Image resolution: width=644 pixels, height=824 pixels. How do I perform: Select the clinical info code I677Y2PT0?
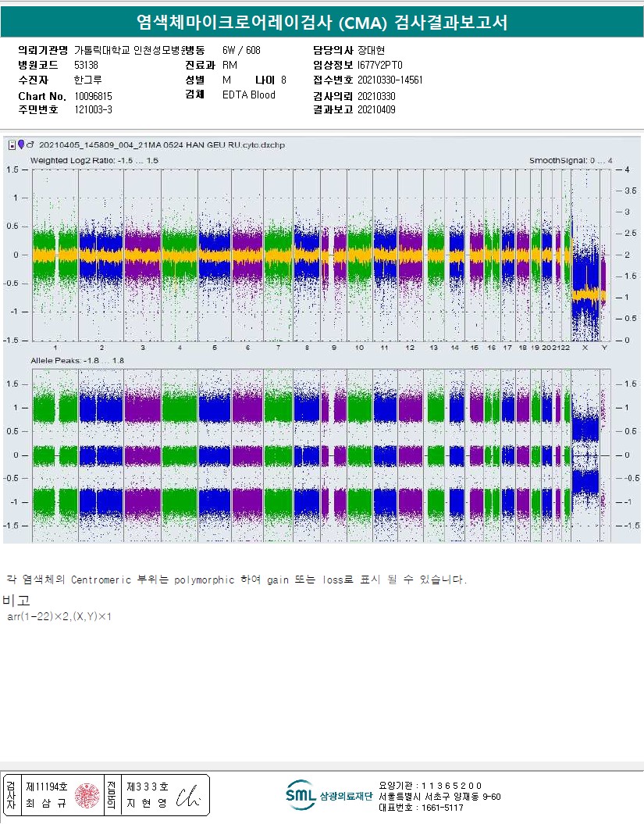click(x=380, y=65)
